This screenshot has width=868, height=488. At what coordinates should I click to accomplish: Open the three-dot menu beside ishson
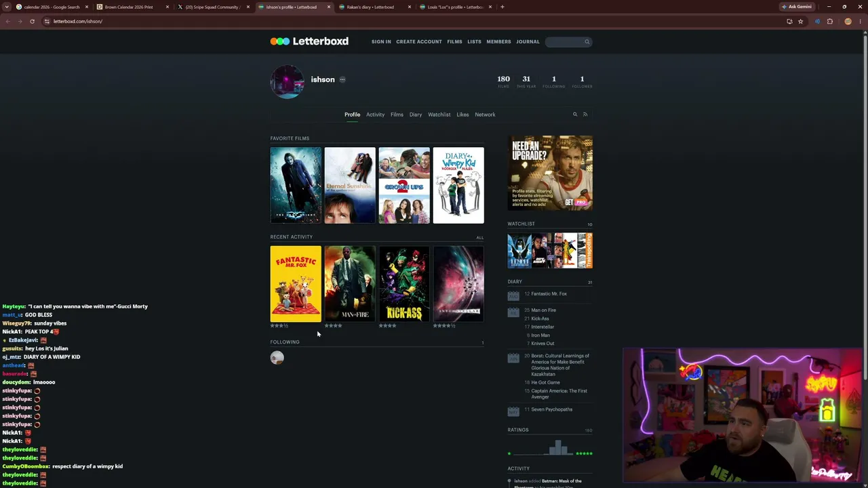[342, 79]
